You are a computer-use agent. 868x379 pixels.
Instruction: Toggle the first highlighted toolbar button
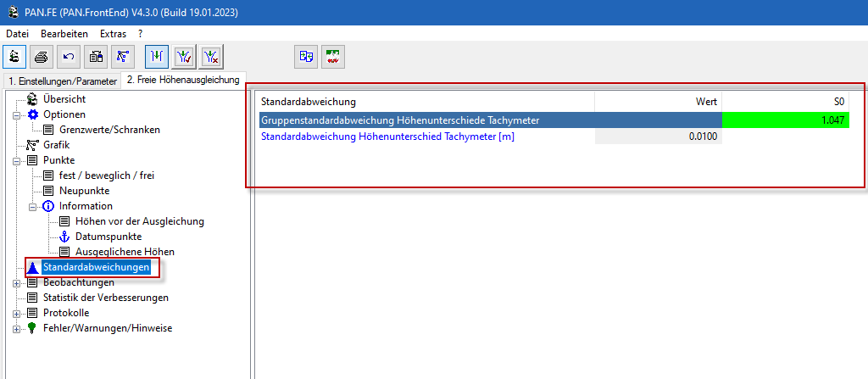pyautogui.click(x=14, y=57)
